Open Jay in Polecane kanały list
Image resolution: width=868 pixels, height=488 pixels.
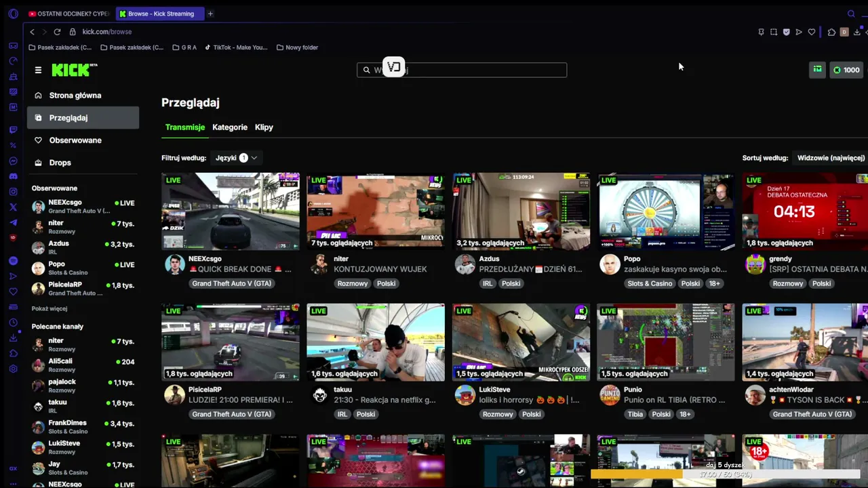(x=83, y=468)
